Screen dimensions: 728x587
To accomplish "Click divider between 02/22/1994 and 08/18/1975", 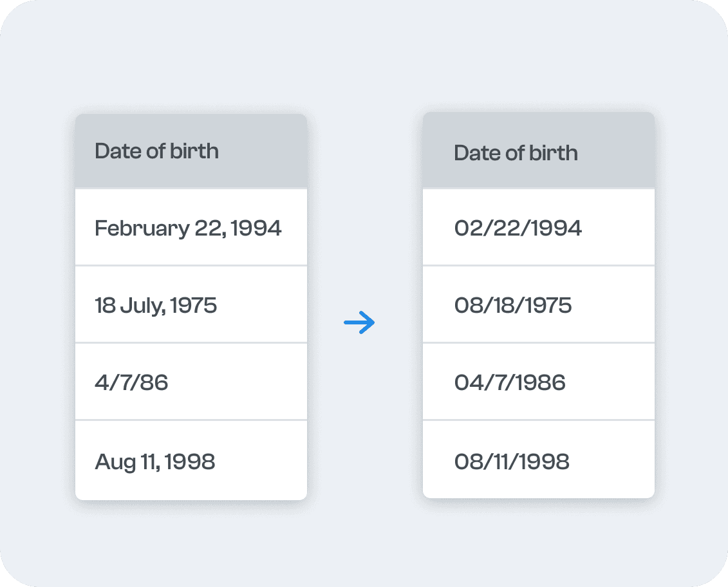I will (538, 265).
